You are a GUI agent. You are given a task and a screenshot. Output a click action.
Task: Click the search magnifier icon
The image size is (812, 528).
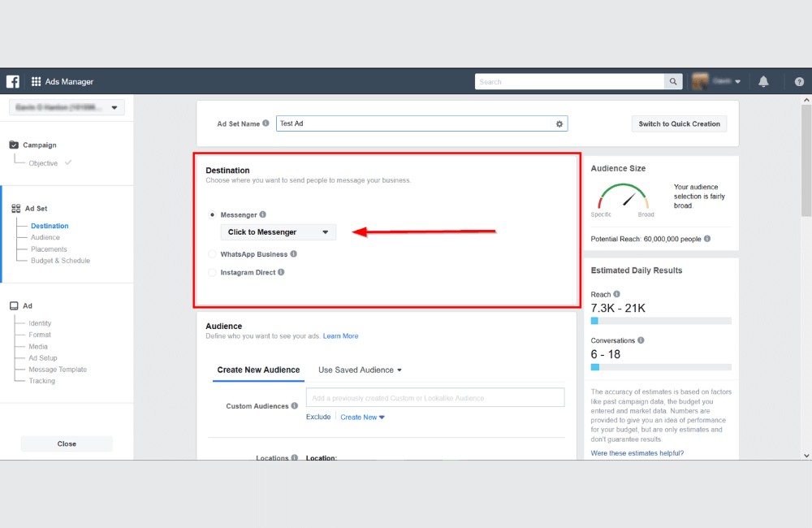tap(672, 81)
